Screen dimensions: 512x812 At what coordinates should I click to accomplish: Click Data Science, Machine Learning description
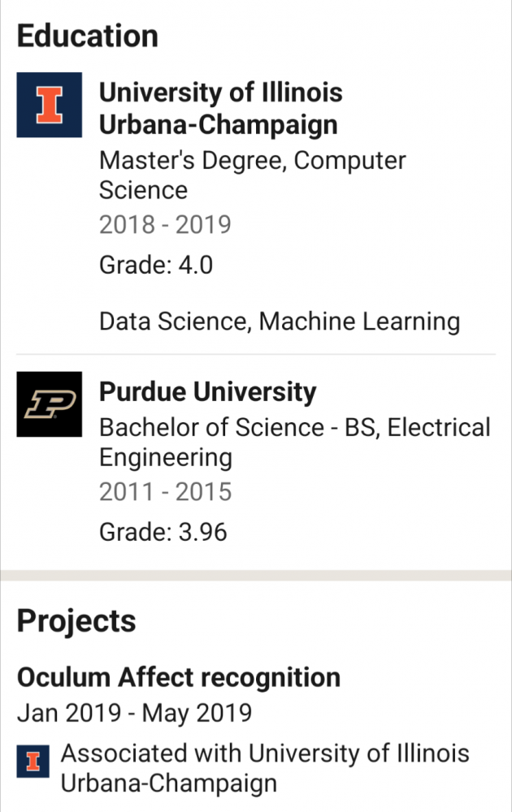pyautogui.click(x=279, y=322)
